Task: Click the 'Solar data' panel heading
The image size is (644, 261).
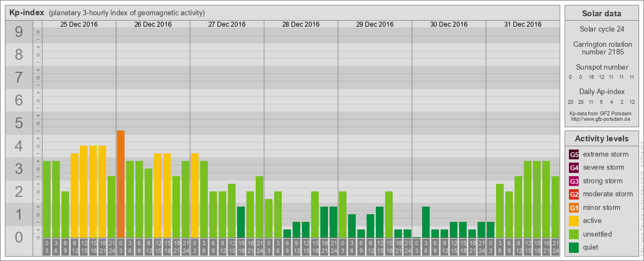Action: (602, 14)
